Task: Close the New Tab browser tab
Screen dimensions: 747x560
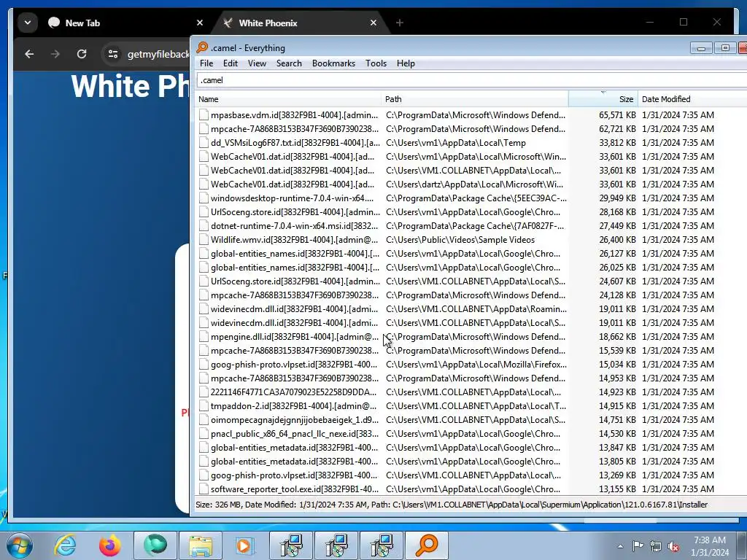Action: coord(200,23)
